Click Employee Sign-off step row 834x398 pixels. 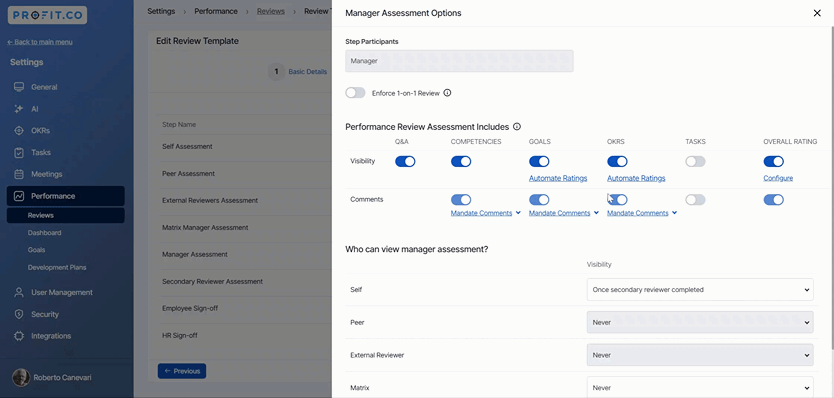coord(244,308)
